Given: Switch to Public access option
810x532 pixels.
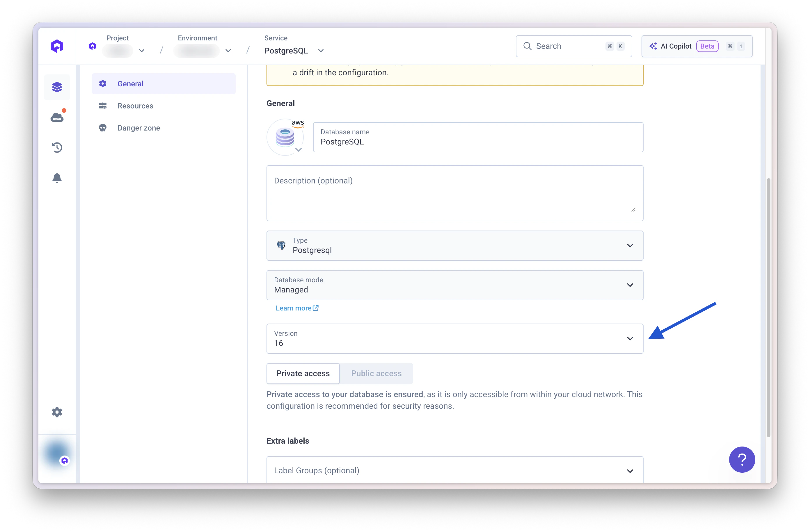Looking at the screenshot, I should pyautogui.click(x=376, y=373).
